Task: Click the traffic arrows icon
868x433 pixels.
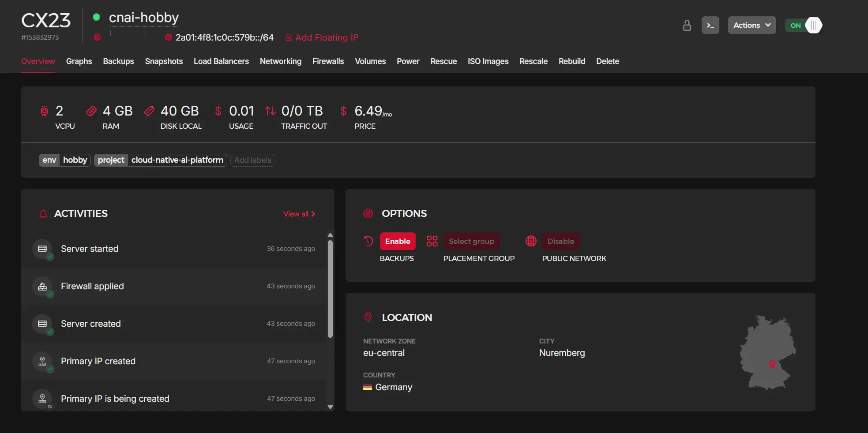Action: [x=270, y=111]
